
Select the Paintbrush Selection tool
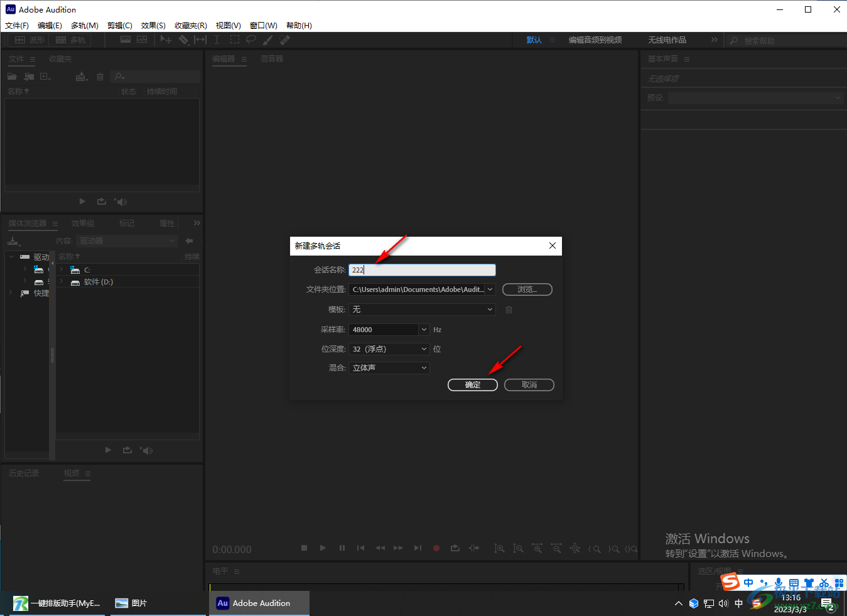point(268,40)
